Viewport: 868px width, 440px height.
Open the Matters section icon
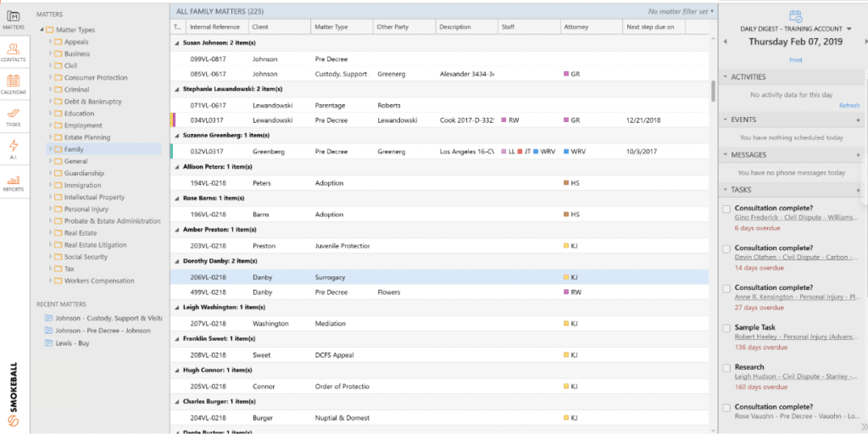[14, 17]
